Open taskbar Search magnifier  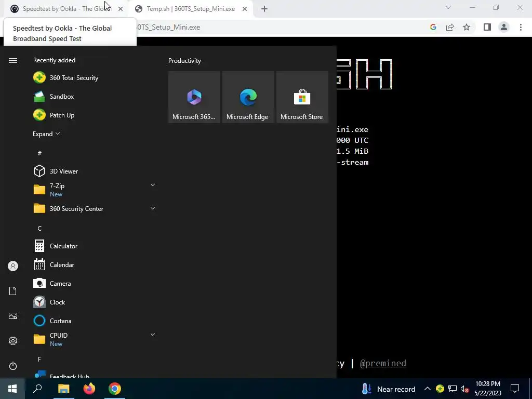[37, 389]
